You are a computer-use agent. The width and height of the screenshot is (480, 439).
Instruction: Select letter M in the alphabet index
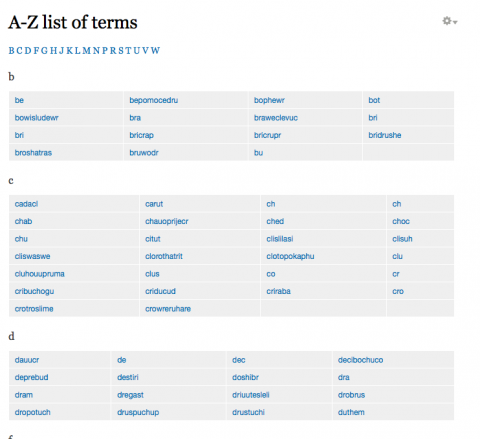pos(86,51)
